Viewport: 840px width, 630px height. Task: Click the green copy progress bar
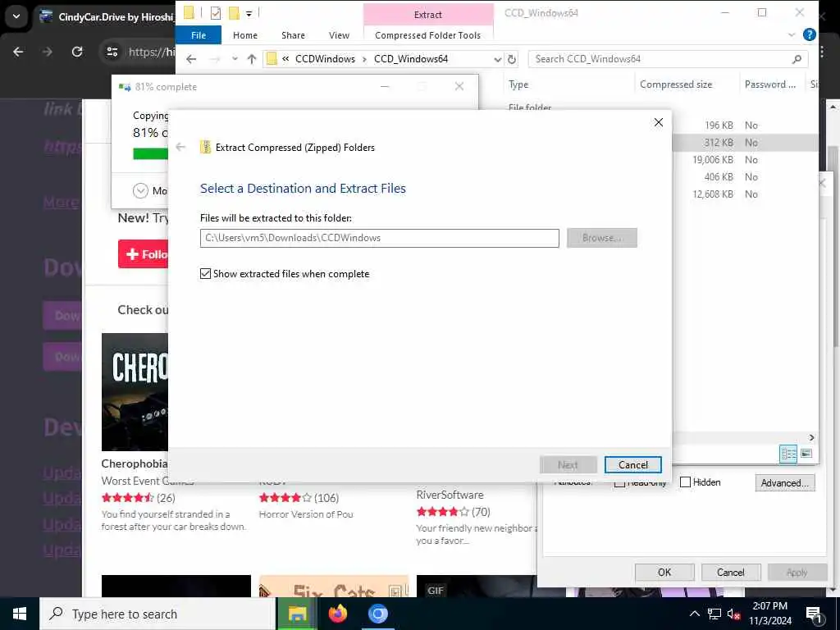tap(151, 153)
